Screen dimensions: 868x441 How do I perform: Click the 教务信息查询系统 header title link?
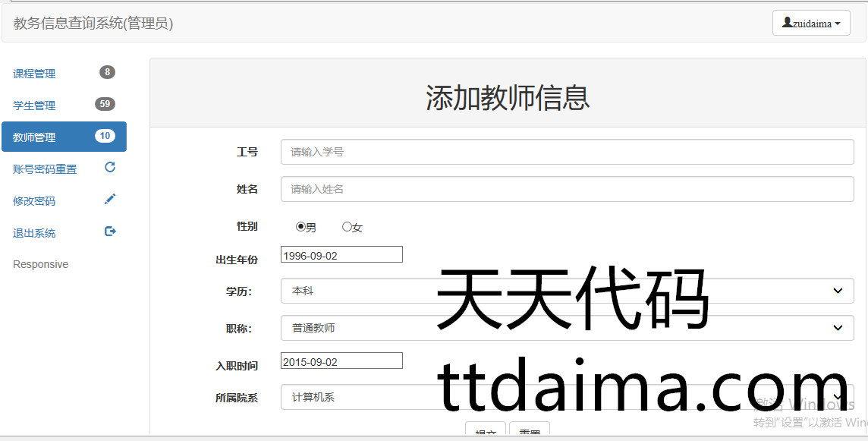tap(93, 24)
